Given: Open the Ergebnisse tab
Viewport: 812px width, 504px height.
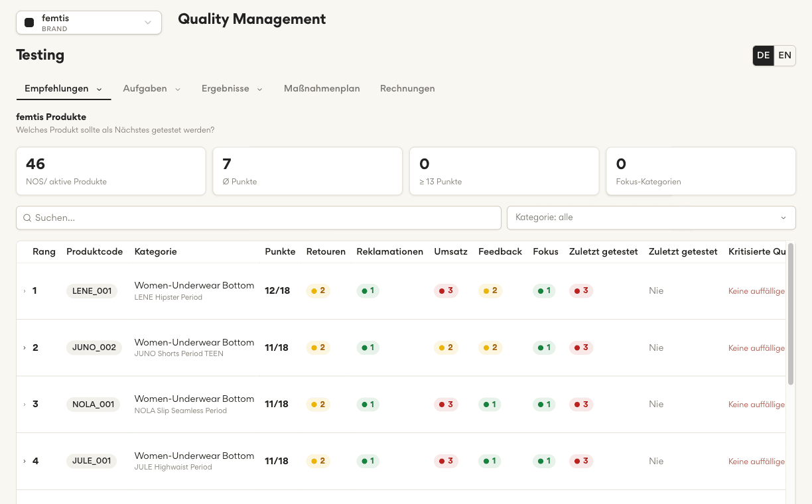Looking at the screenshot, I should tap(232, 88).
